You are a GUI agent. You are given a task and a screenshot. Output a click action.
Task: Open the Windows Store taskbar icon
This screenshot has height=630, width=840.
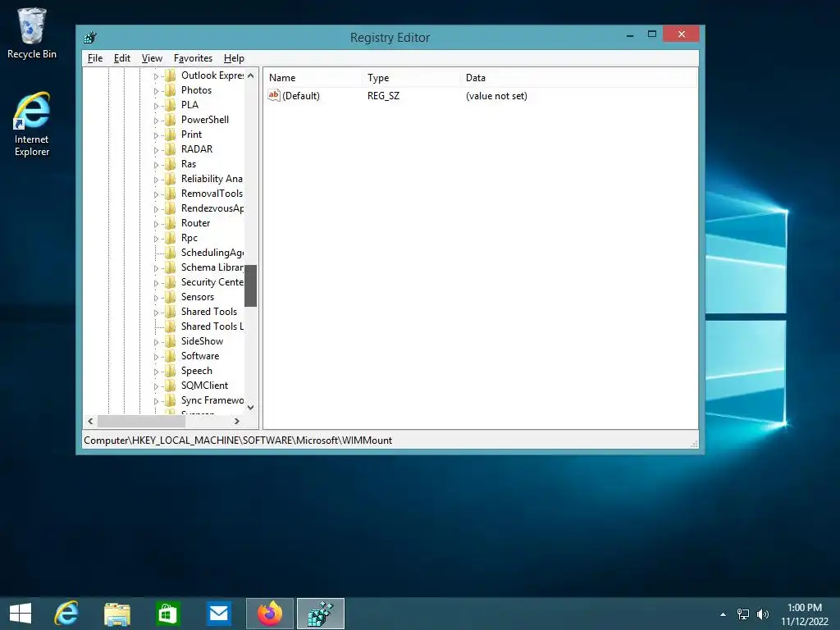(167, 614)
